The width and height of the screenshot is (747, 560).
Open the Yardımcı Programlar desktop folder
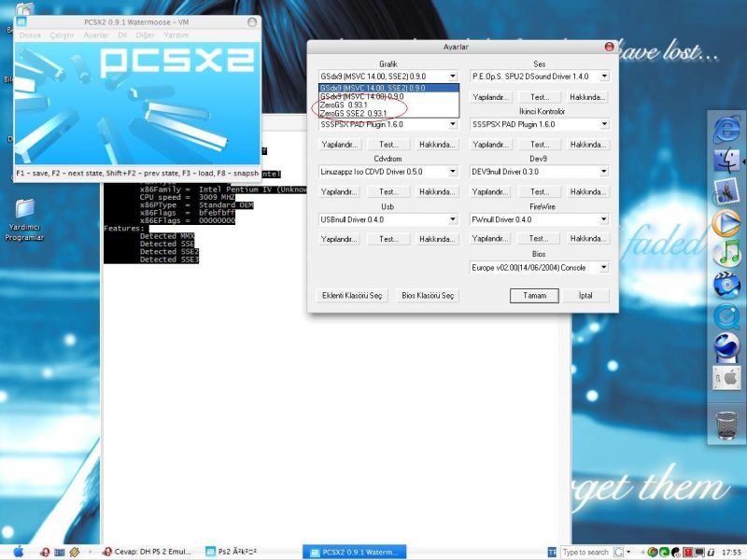click(24, 219)
